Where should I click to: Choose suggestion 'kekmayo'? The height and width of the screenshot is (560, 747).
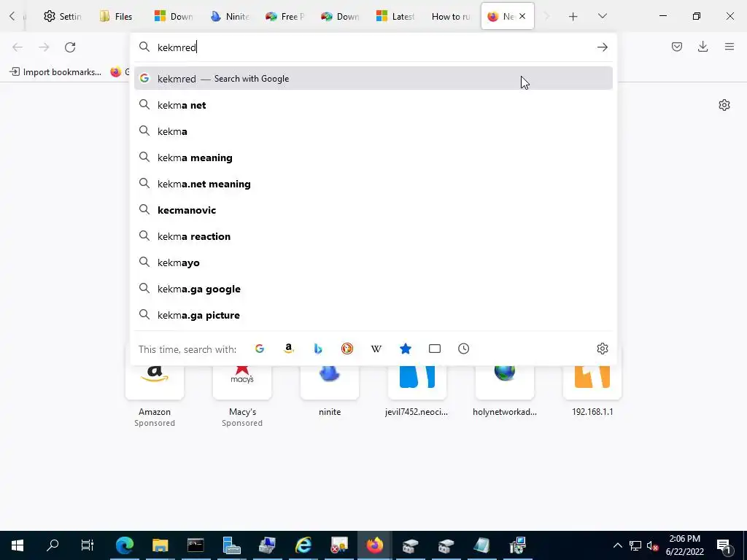click(373, 262)
